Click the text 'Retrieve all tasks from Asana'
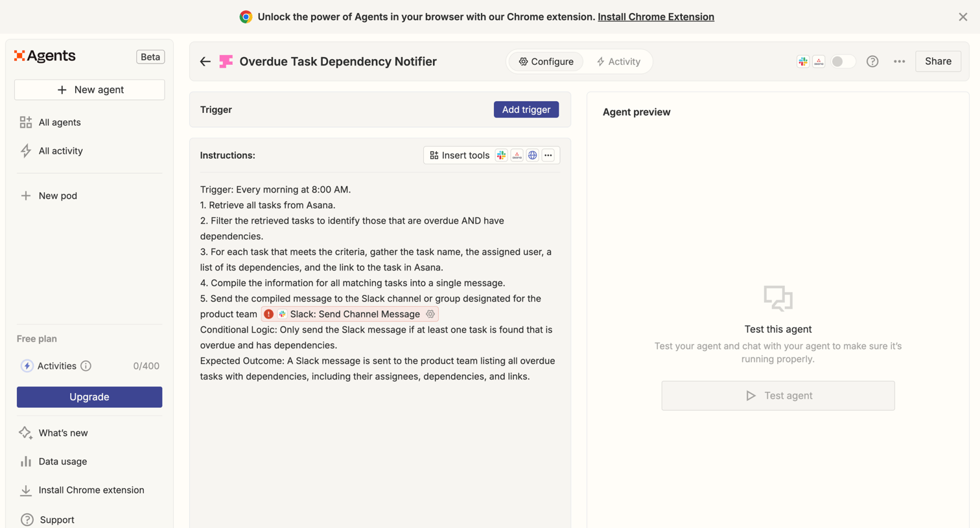980x528 pixels. (x=272, y=205)
